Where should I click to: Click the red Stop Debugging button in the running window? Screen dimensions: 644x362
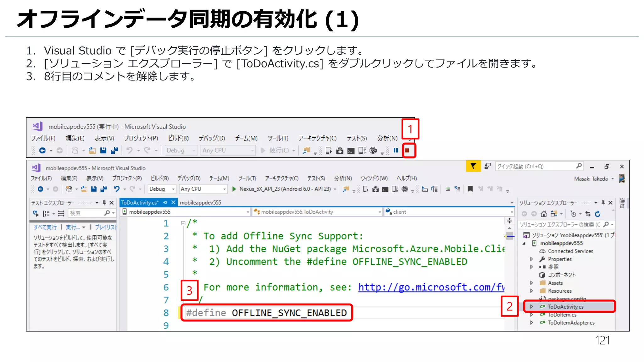[407, 151]
